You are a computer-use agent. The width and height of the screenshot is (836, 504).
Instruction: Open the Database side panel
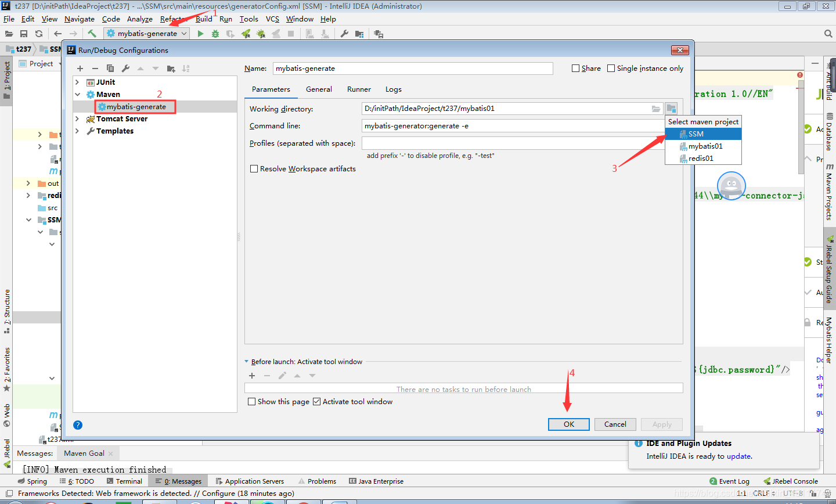point(830,132)
